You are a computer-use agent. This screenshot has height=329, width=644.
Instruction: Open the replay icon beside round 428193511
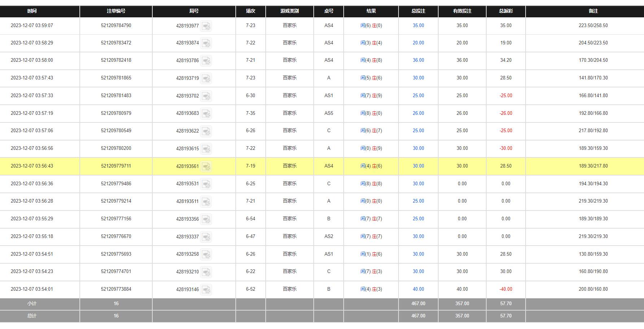pyautogui.click(x=206, y=202)
